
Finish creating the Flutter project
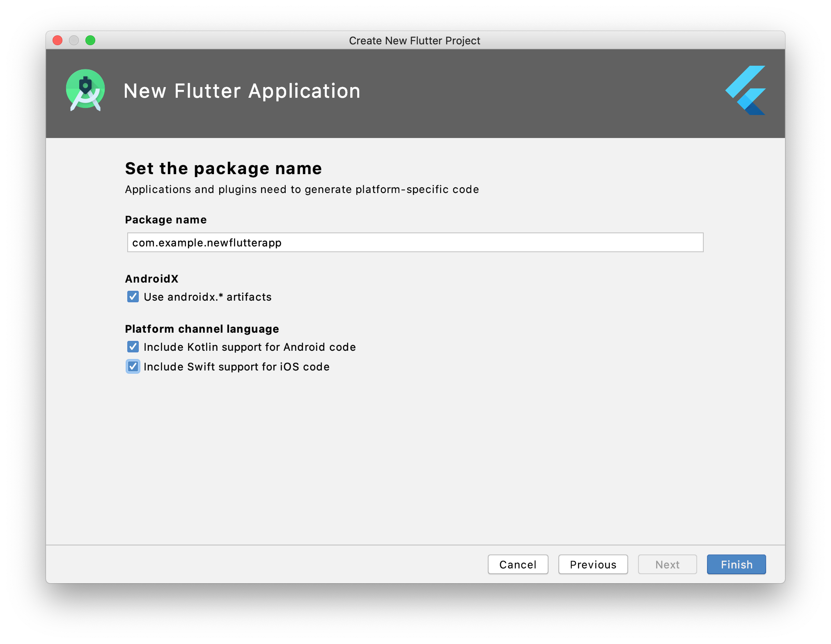click(x=736, y=564)
